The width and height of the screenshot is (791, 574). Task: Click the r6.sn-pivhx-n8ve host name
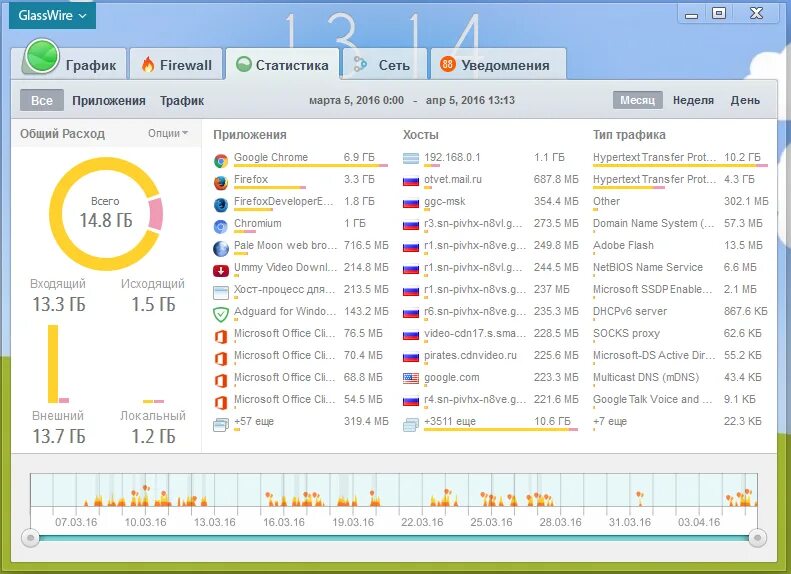pyautogui.click(x=474, y=311)
